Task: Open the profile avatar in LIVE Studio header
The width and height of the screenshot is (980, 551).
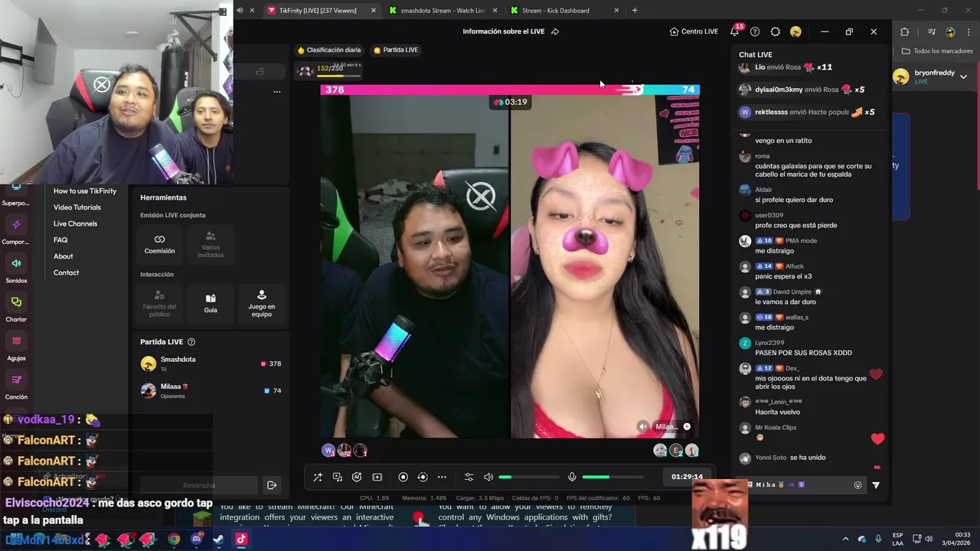Action: pos(795,31)
